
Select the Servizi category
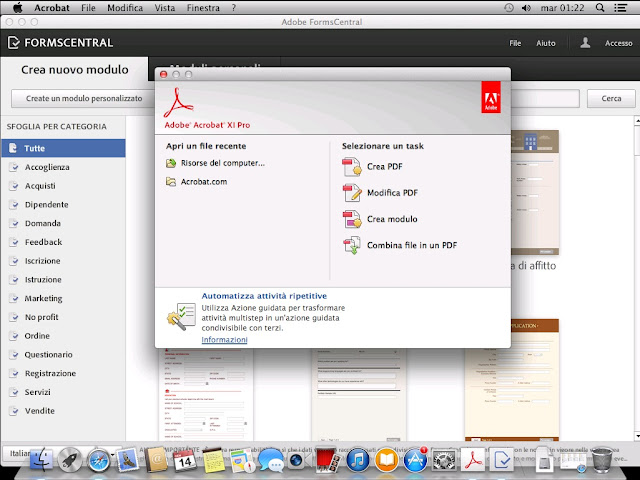[x=63, y=392]
